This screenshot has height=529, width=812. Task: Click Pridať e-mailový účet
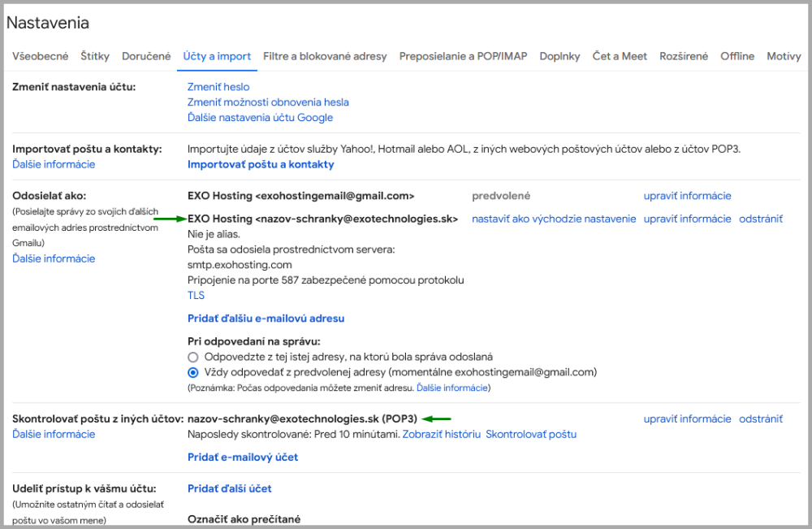coord(243,457)
